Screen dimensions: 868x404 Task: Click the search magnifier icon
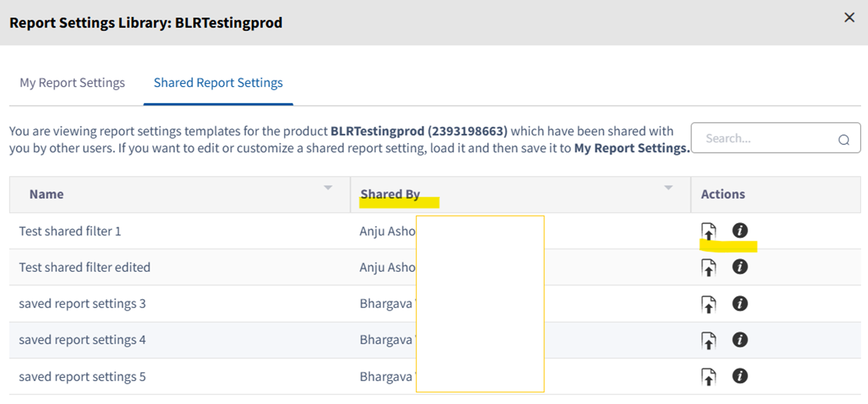coord(844,140)
